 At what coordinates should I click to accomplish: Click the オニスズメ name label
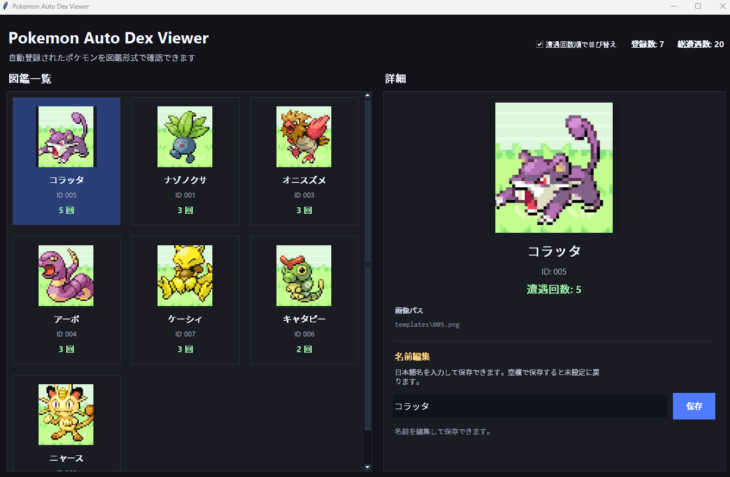click(x=304, y=180)
